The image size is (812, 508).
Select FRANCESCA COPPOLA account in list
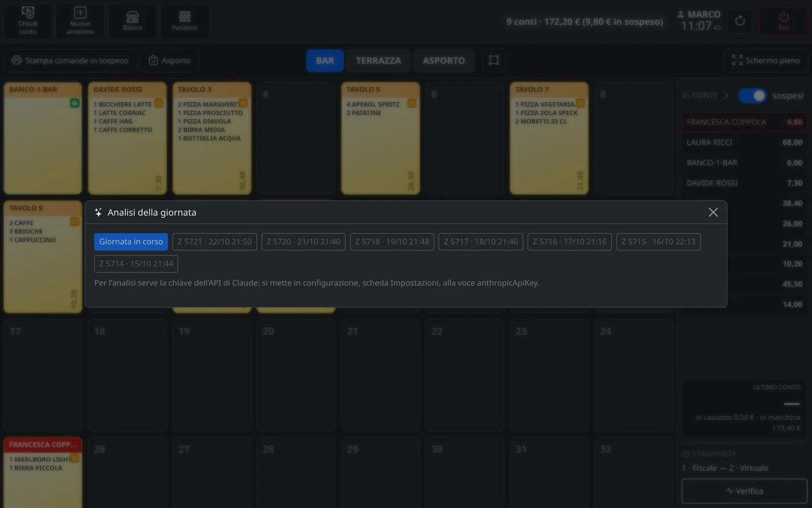(x=744, y=122)
